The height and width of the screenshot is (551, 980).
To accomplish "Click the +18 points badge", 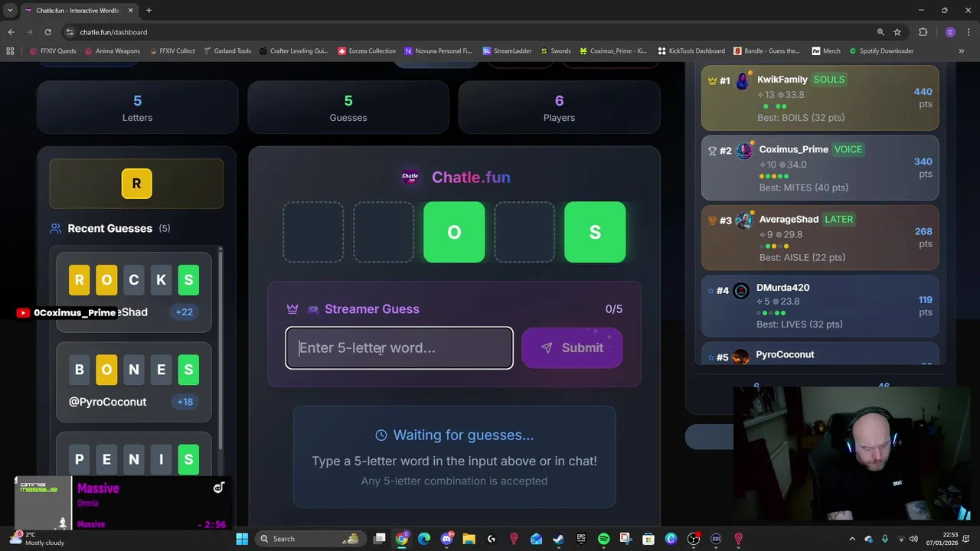I will pyautogui.click(x=185, y=401).
